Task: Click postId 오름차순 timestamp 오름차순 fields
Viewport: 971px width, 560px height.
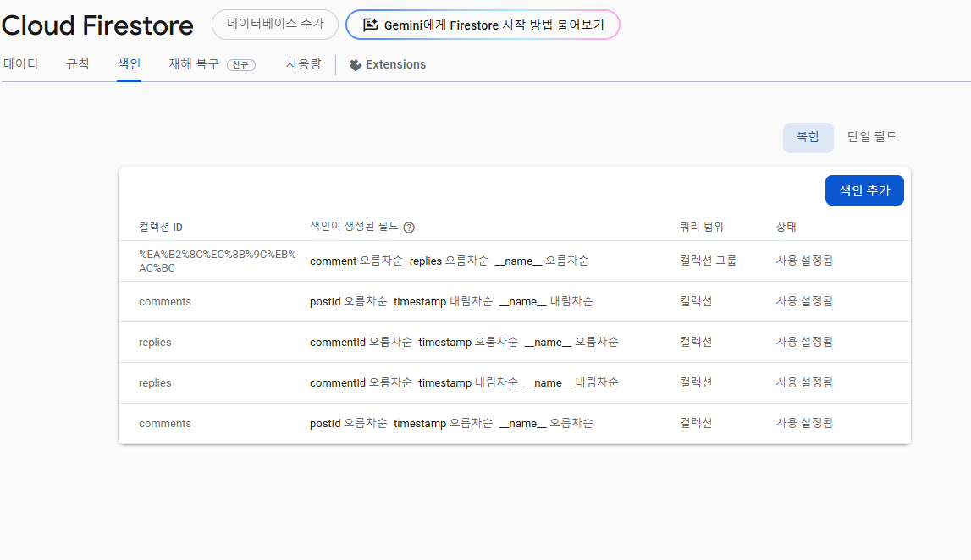Action: (x=451, y=423)
